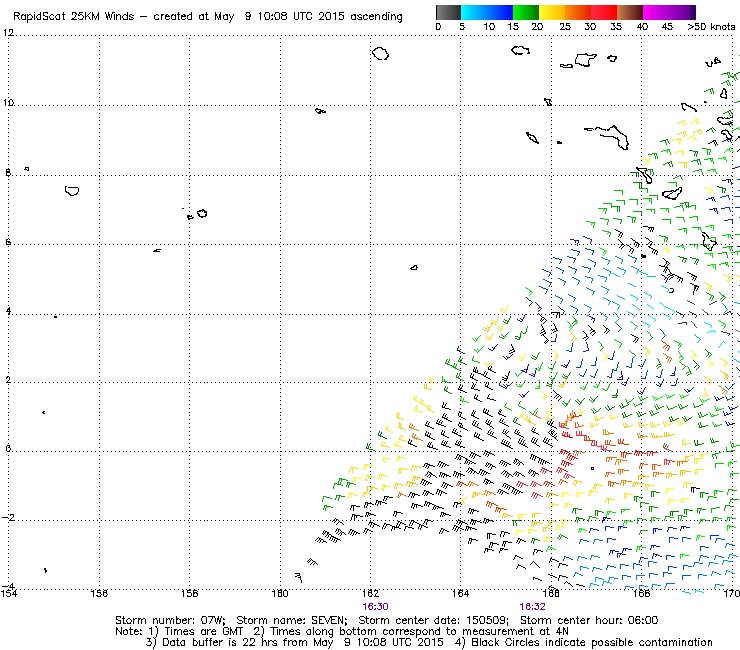
Task: Click the 'Black Circles indicate possible contamination' note
Action: [592, 642]
